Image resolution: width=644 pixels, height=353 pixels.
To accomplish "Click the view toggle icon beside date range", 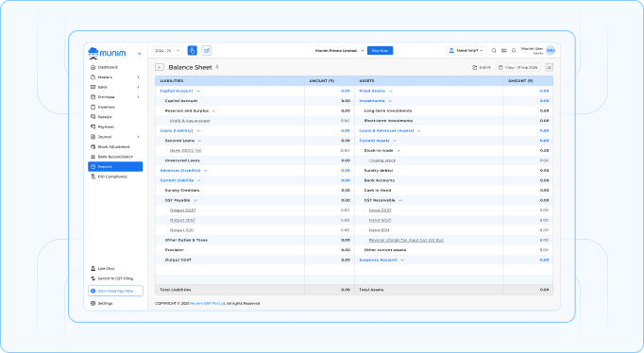I will (550, 67).
